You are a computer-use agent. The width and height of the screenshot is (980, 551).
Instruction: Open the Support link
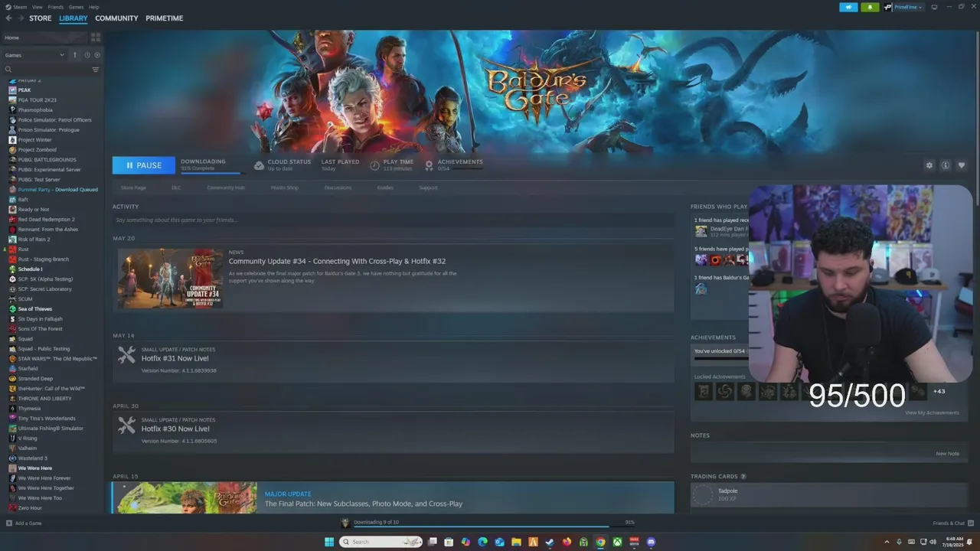pyautogui.click(x=428, y=187)
